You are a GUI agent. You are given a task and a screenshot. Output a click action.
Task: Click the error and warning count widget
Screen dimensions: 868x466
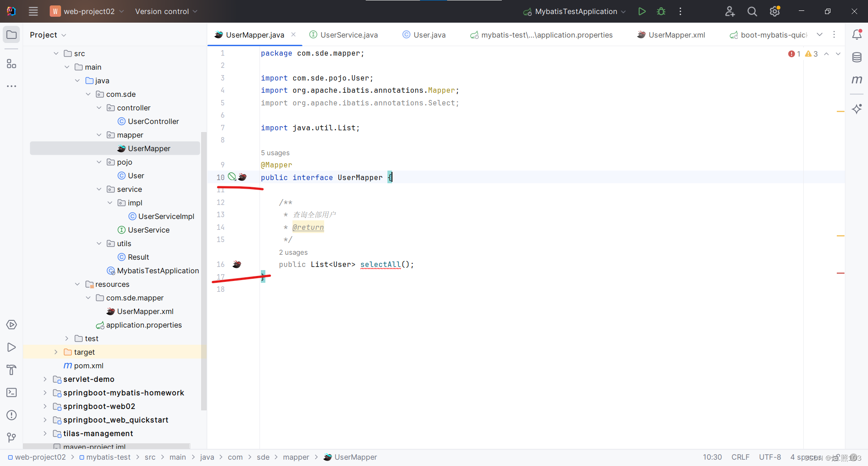(x=803, y=54)
